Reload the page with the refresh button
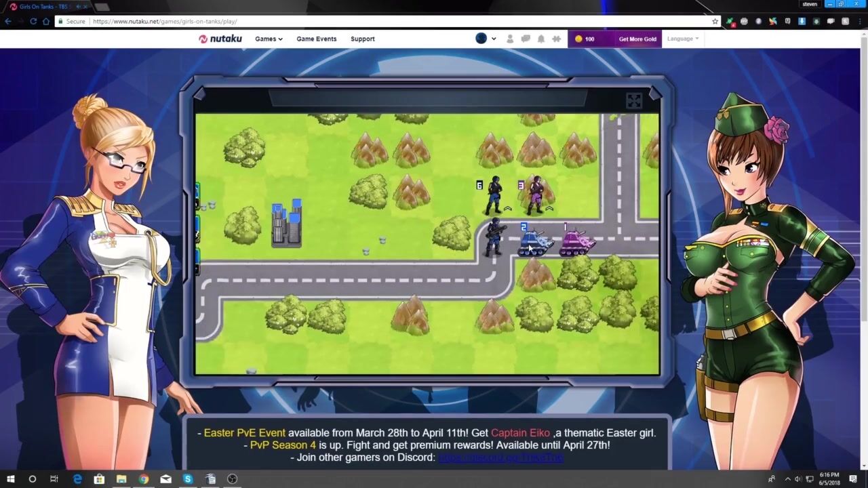Viewport: 868px width, 488px height. (x=33, y=21)
